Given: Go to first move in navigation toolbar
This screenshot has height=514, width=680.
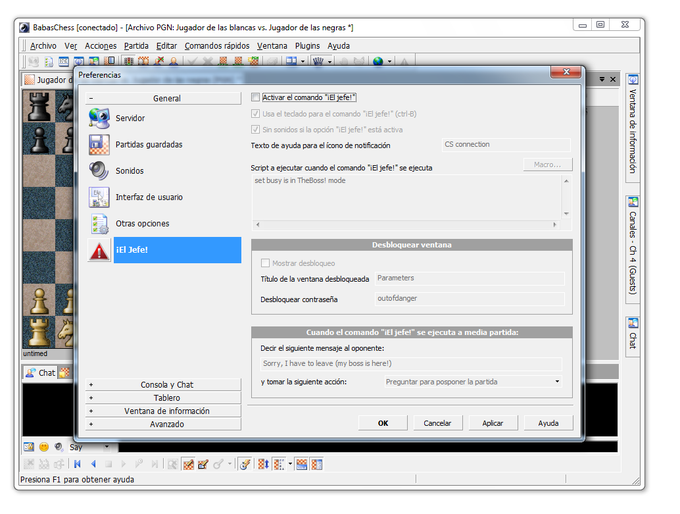Looking at the screenshot, I should [x=77, y=464].
